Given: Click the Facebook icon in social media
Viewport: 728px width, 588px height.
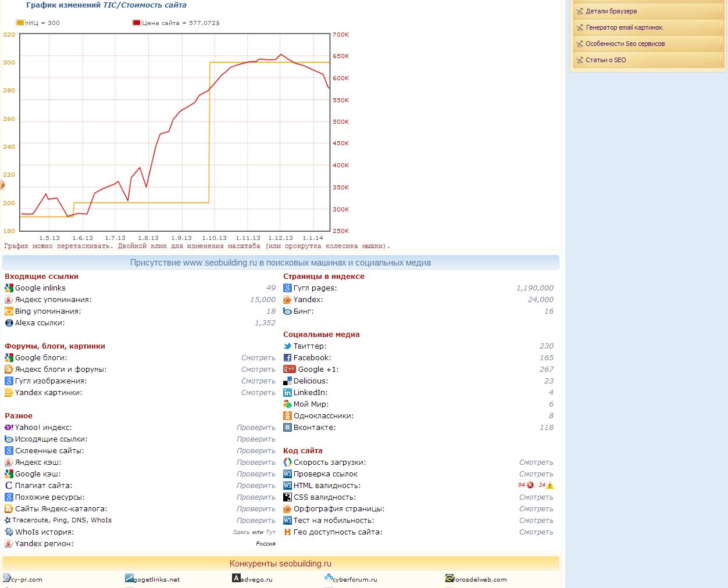Looking at the screenshot, I should [x=287, y=358].
